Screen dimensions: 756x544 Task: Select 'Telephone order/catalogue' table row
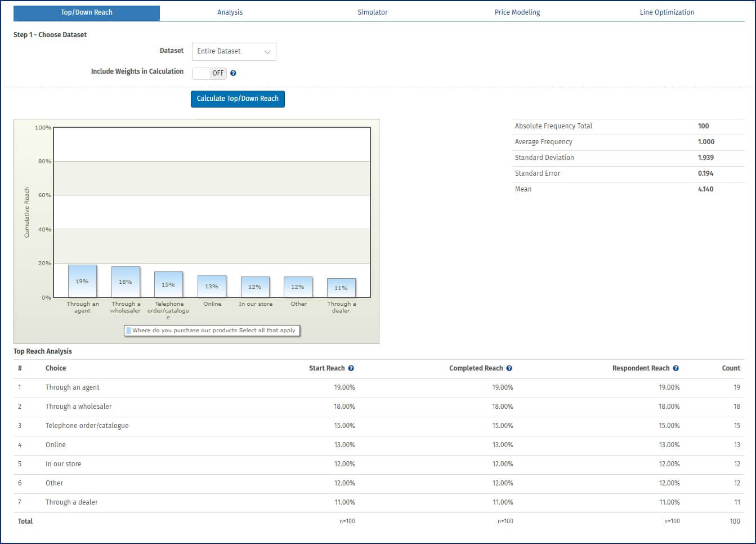coord(87,426)
